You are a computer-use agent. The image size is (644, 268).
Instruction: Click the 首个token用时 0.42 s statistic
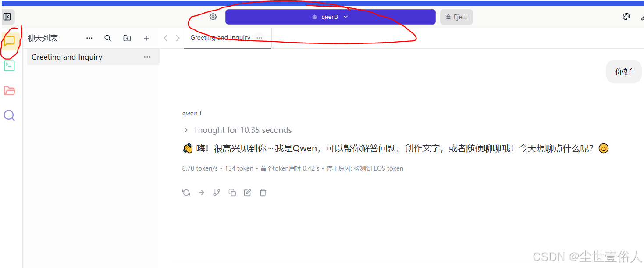click(x=290, y=168)
